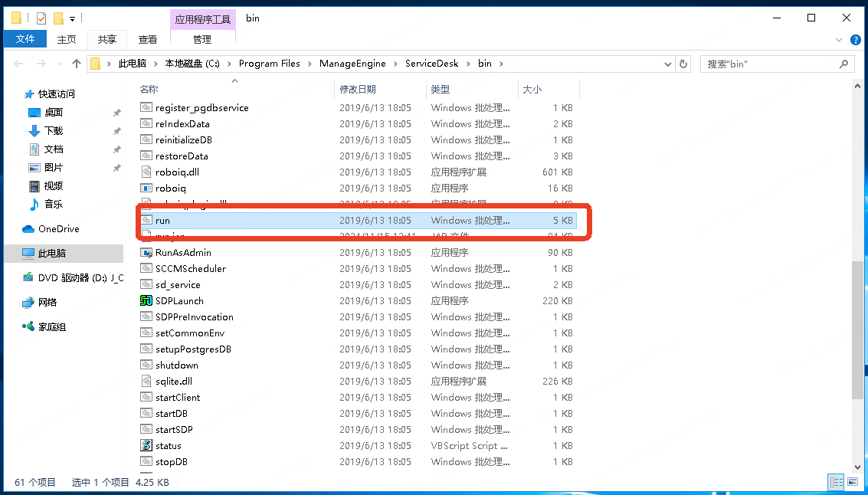Select the reinitializeDB file name
868x495 pixels.
pos(184,140)
